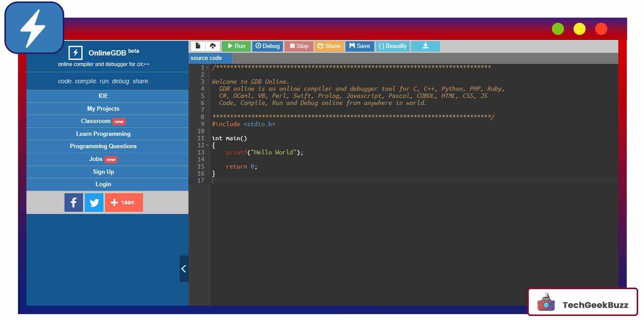This screenshot has width=644, height=320.
Task: Fold the main function at line 12
Action: pyautogui.click(x=207, y=145)
